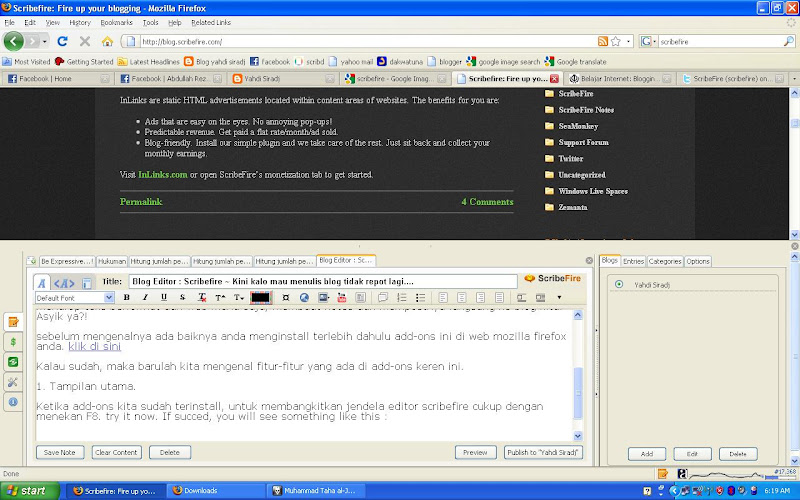Open ScribeFire editor sidebar pencil icon
800x500 pixels.
pyautogui.click(x=13, y=322)
